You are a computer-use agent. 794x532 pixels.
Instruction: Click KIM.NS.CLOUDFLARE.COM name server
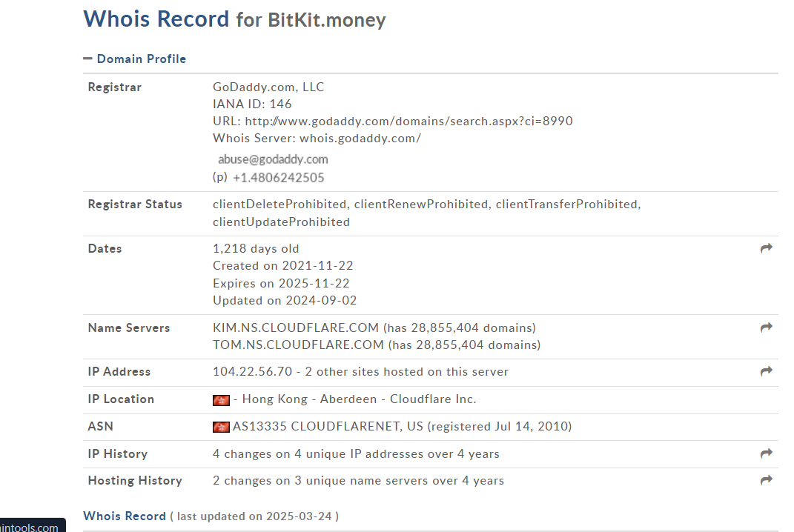[296, 327]
